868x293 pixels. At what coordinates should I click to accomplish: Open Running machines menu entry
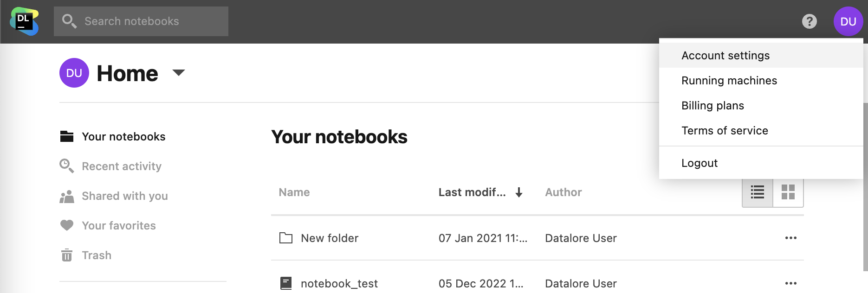[x=729, y=80]
